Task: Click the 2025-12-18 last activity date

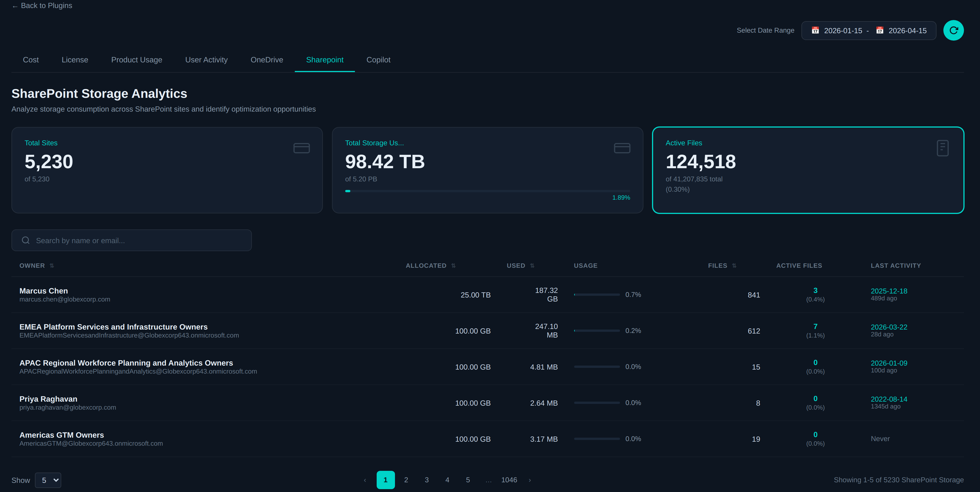Action: pos(889,291)
